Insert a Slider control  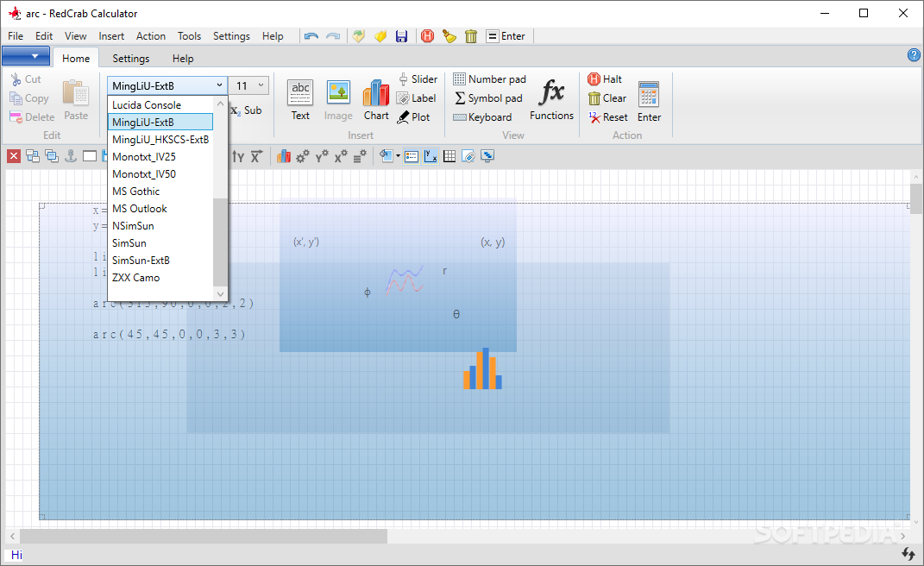418,79
